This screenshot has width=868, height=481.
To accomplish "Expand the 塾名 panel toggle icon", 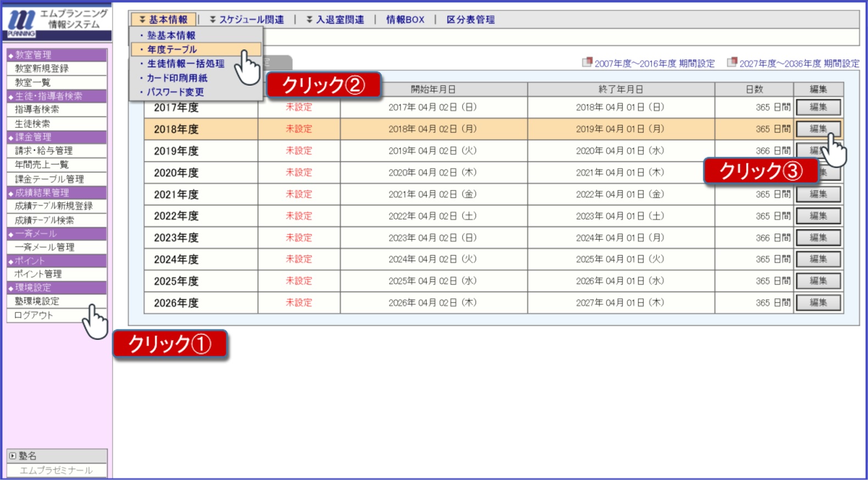I will coord(13,456).
